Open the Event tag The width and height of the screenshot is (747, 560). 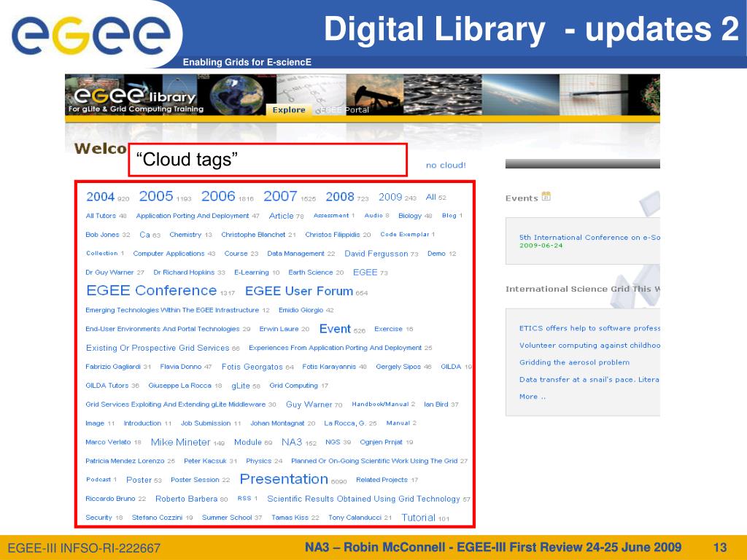(x=335, y=329)
